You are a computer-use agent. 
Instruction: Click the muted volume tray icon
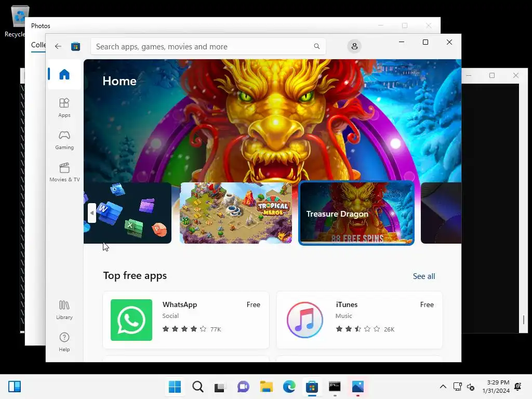click(x=471, y=387)
